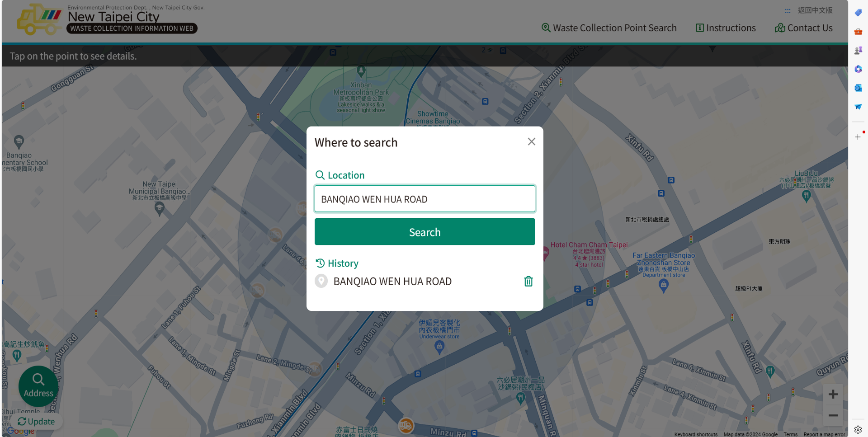Click the underwear store shopping marker
This screenshot has height=437, width=868.
439,347
